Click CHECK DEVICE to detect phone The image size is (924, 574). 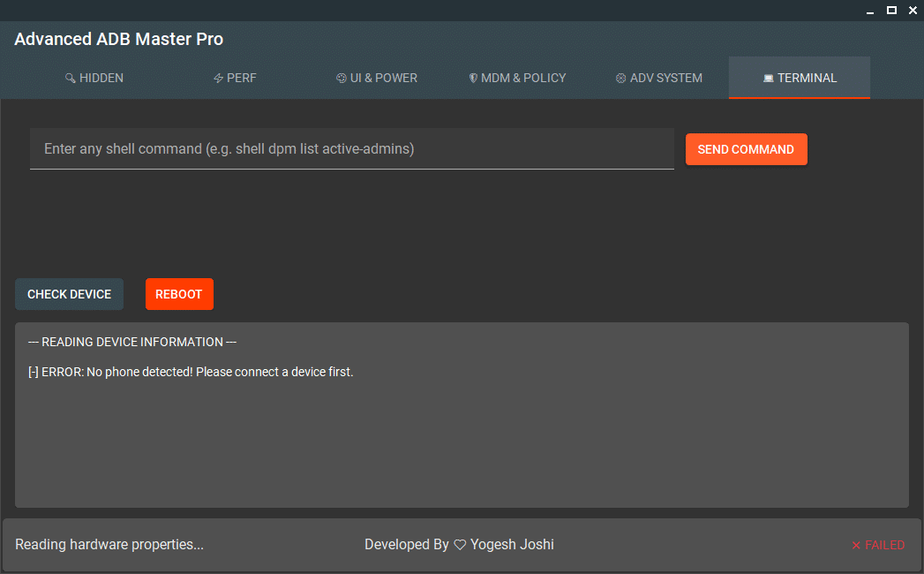69,293
